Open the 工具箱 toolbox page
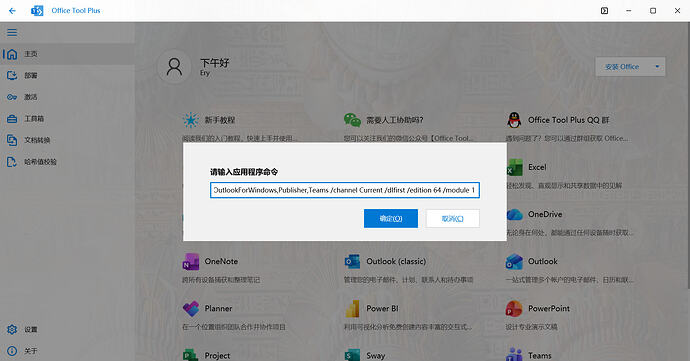Screen dimensions: 690x361 (x=67, y=119)
